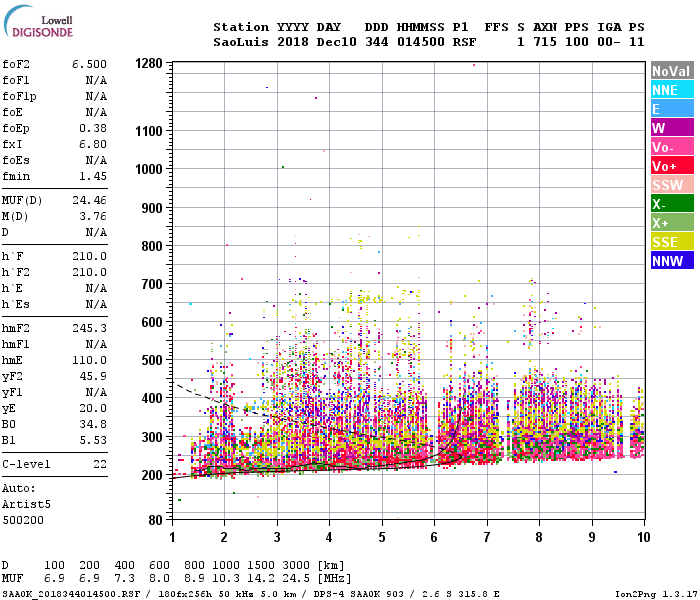
Task: Select the X+ legend swatch
Action: [672, 223]
